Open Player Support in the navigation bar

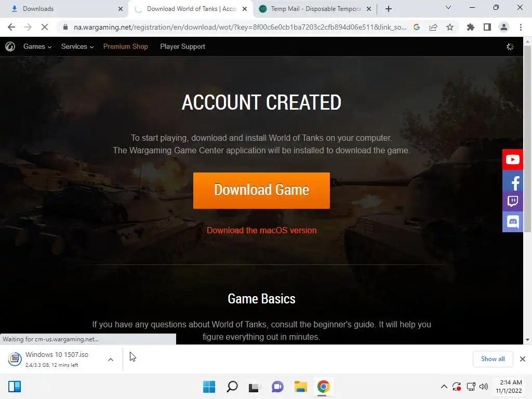(182, 46)
